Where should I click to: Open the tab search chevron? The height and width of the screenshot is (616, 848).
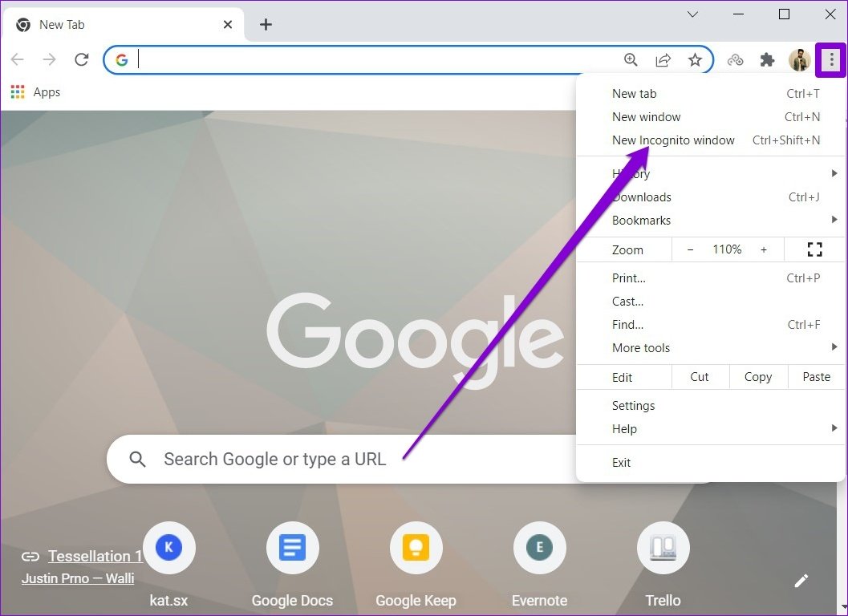coord(692,14)
